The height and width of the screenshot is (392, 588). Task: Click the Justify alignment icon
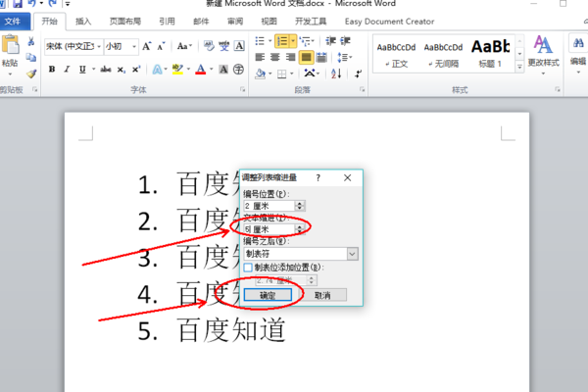(307, 57)
